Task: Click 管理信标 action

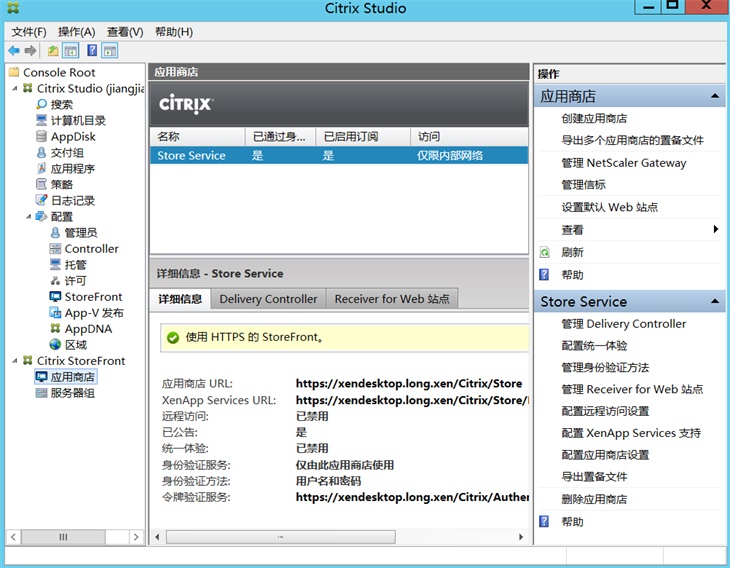Action: click(583, 185)
